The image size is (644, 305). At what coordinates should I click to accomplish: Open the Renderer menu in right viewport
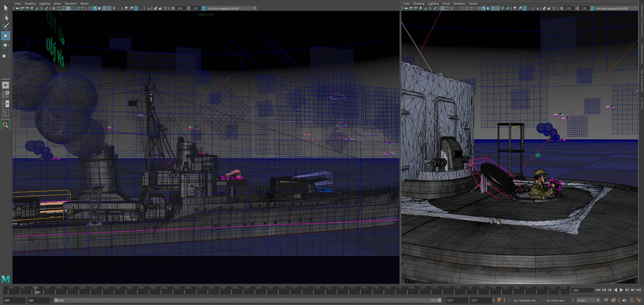coord(459,3)
